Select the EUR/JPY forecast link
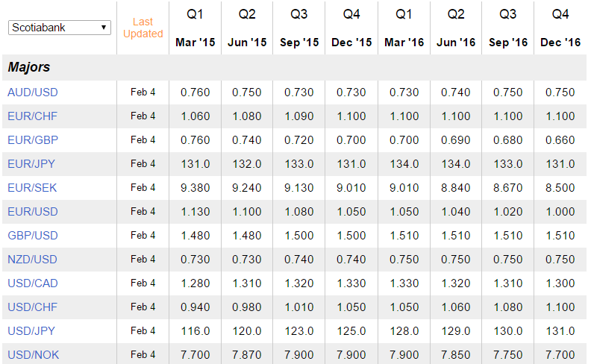The height and width of the screenshot is (364, 591). click(32, 164)
